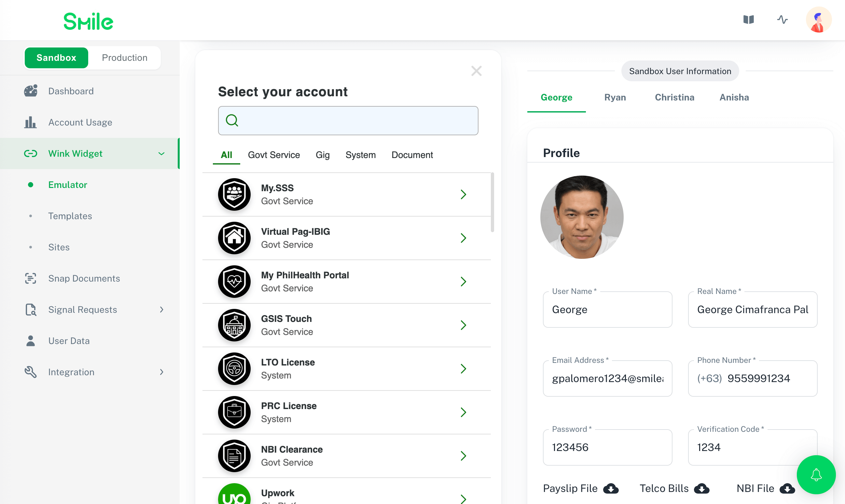The image size is (845, 504).
Task: Open the user avatar menu
Action: (x=818, y=20)
